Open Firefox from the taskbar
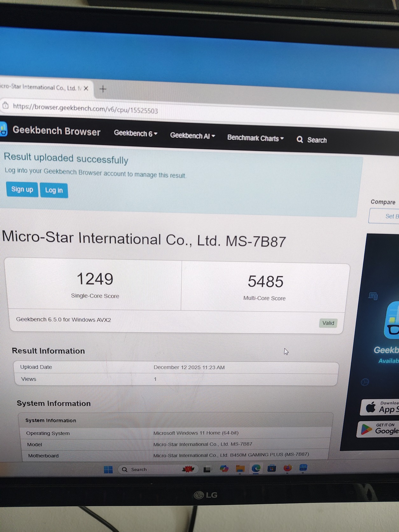399x532 pixels. tap(287, 468)
